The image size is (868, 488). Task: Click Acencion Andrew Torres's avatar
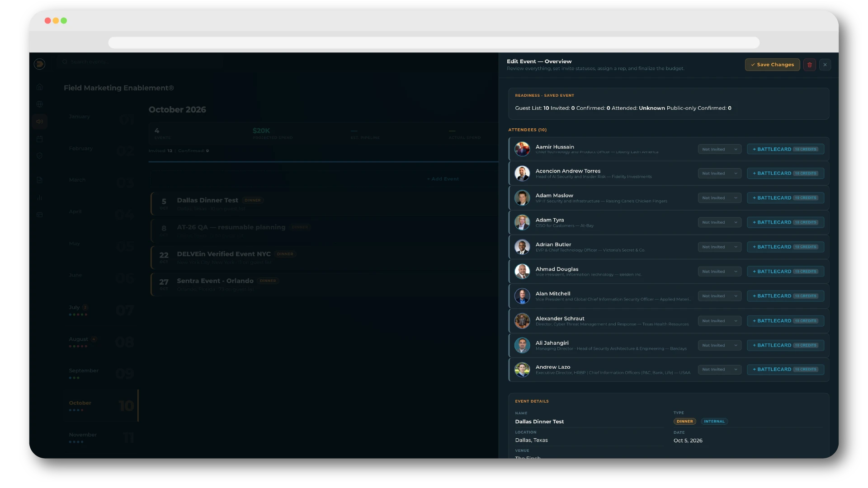click(522, 174)
